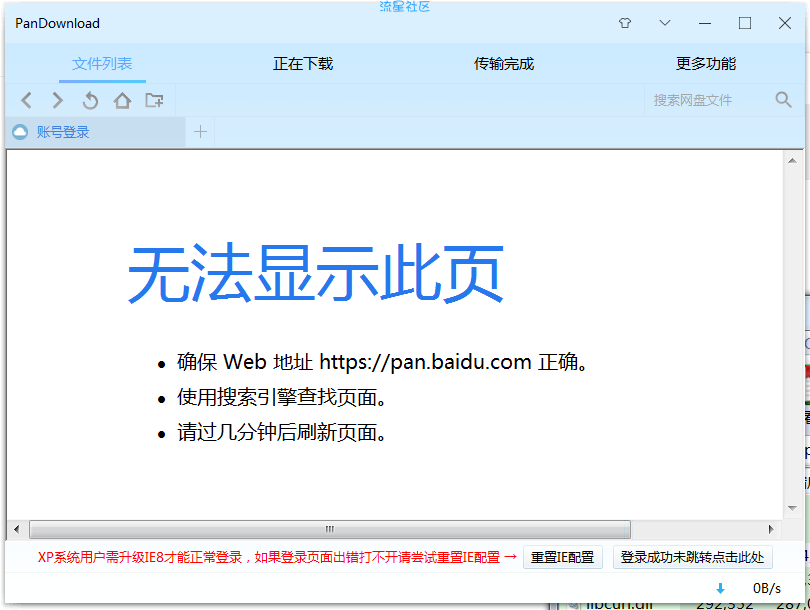Click the 请过几分钟后刷新页面 line

pyautogui.click(x=281, y=433)
